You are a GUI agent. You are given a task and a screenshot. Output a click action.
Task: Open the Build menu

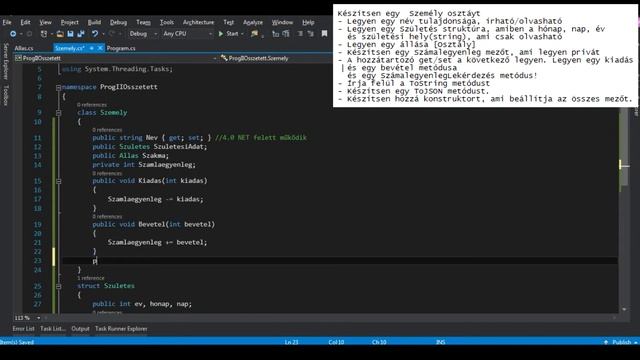94,22
